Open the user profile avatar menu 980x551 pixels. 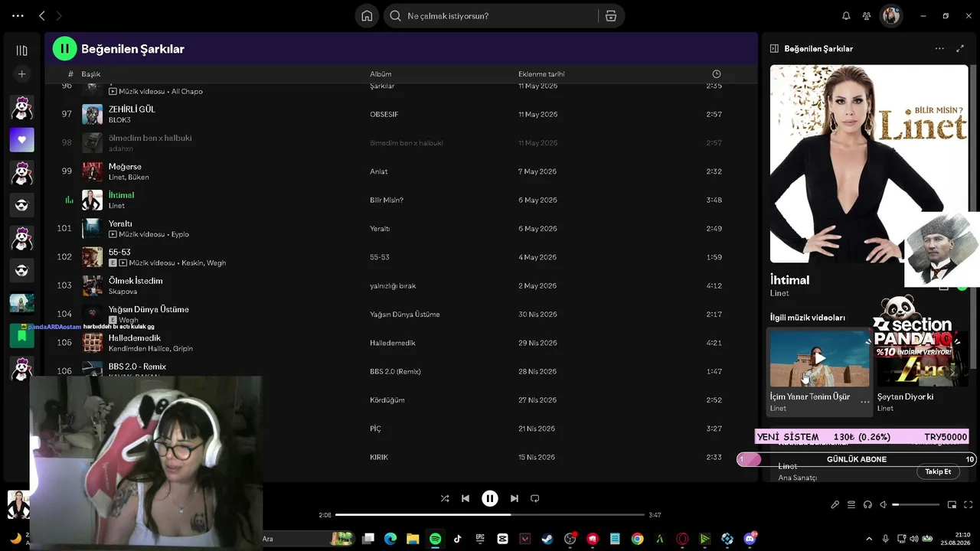891,16
